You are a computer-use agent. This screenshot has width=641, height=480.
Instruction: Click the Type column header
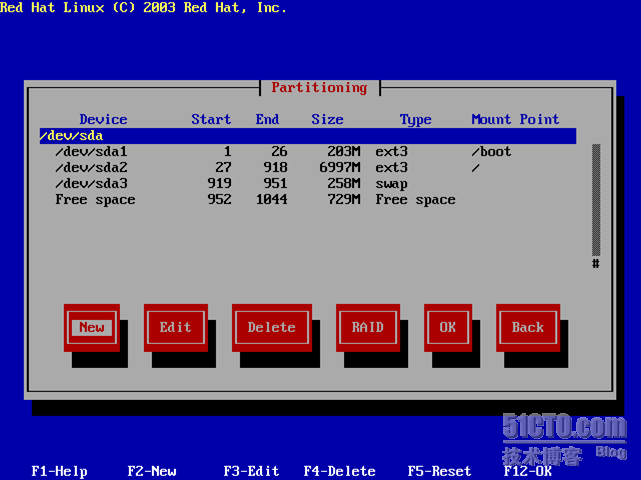(415, 120)
